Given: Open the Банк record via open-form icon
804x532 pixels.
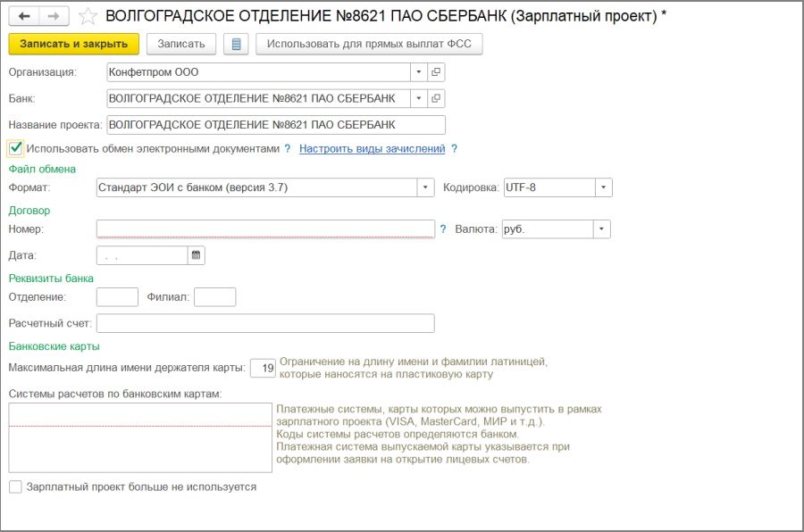Looking at the screenshot, I should tap(436, 98).
